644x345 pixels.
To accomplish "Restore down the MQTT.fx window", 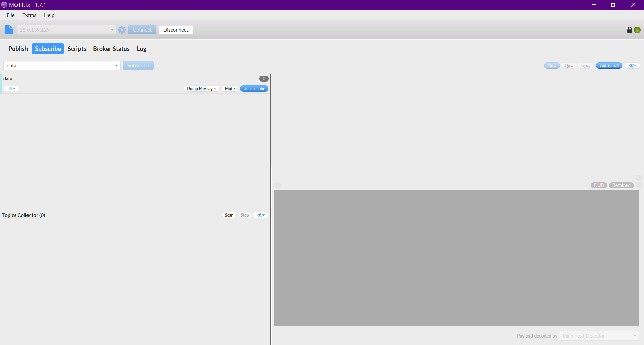I will click(x=613, y=5).
